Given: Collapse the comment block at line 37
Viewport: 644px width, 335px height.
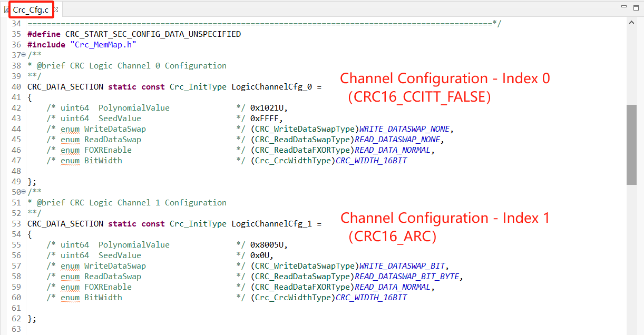Looking at the screenshot, I should [x=23, y=55].
